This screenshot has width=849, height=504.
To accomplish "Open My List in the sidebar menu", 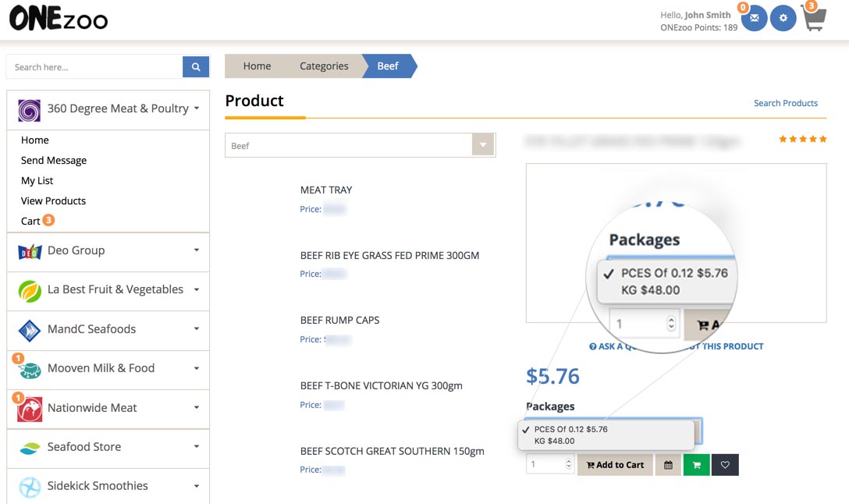I will pos(37,180).
